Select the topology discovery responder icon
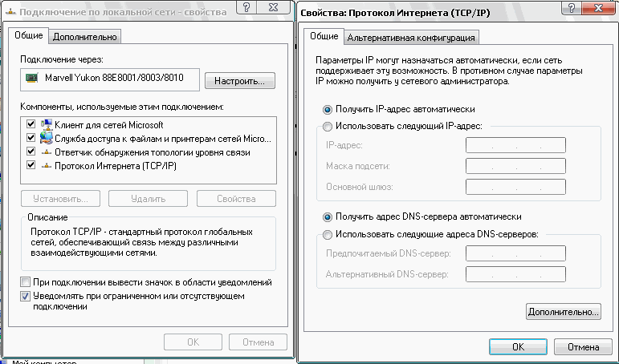The image size is (619, 364). (x=47, y=152)
